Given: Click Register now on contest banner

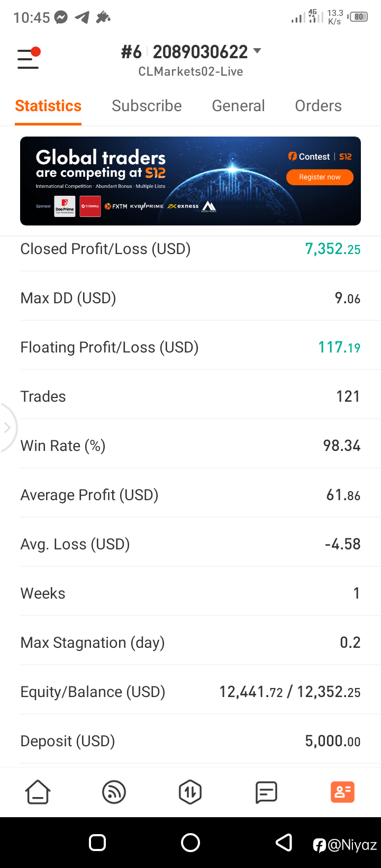Looking at the screenshot, I should pos(320,177).
